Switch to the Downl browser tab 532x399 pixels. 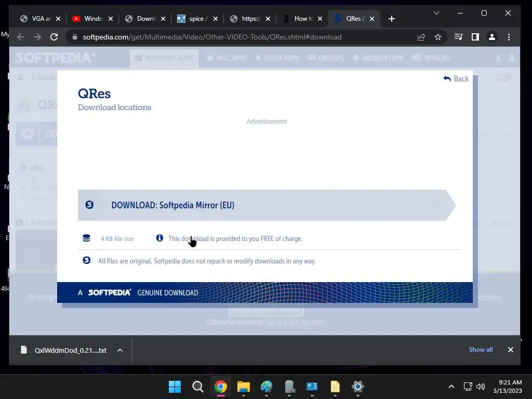[x=142, y=19]
